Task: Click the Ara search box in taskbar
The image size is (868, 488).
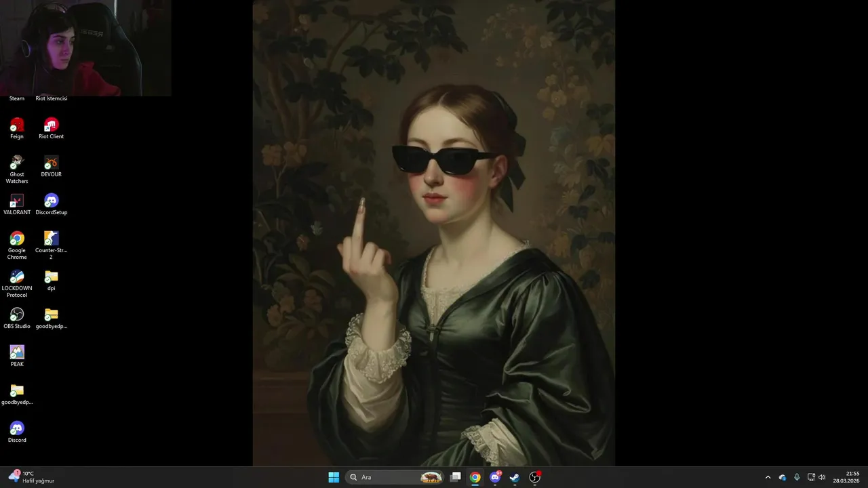Action: (395, 477)
